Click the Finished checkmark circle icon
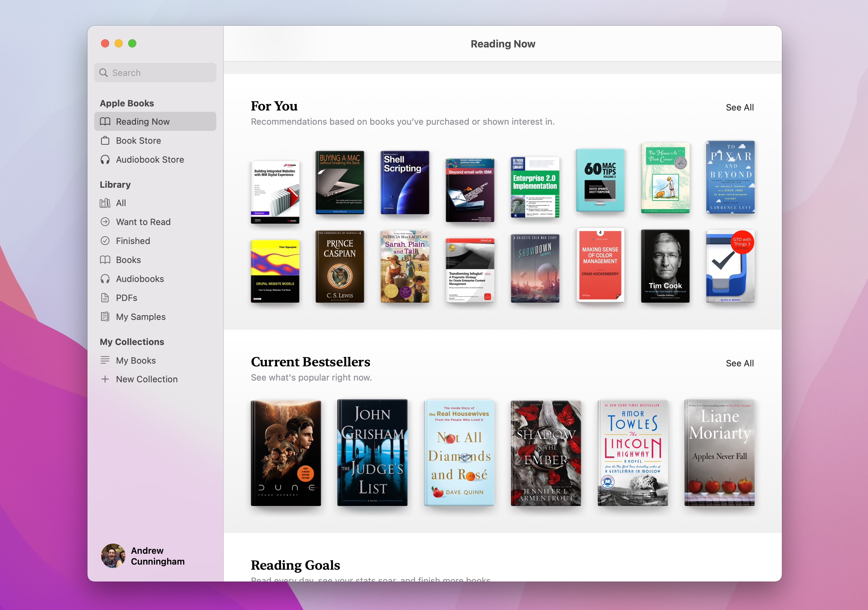868x610 pixels. [105, 241]
